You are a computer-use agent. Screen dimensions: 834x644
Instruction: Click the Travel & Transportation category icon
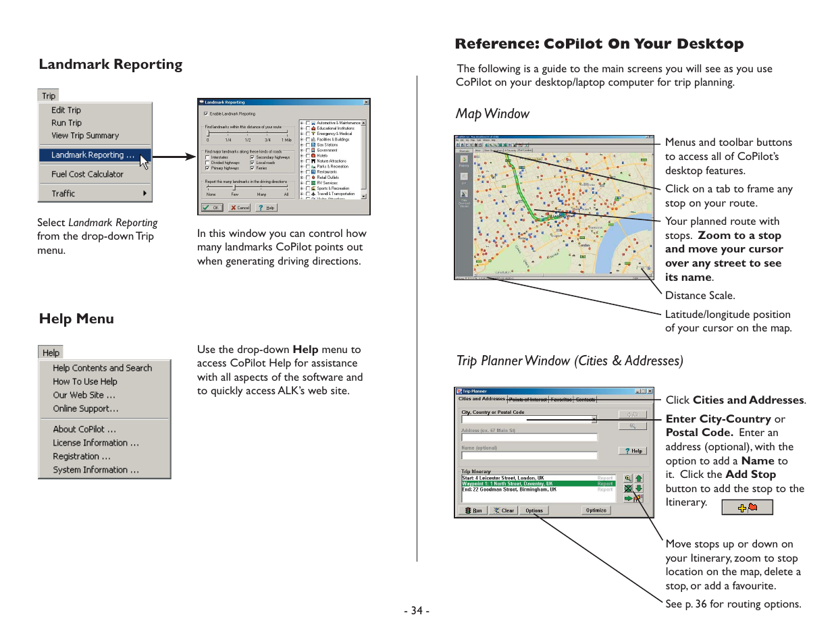point(313,194)
